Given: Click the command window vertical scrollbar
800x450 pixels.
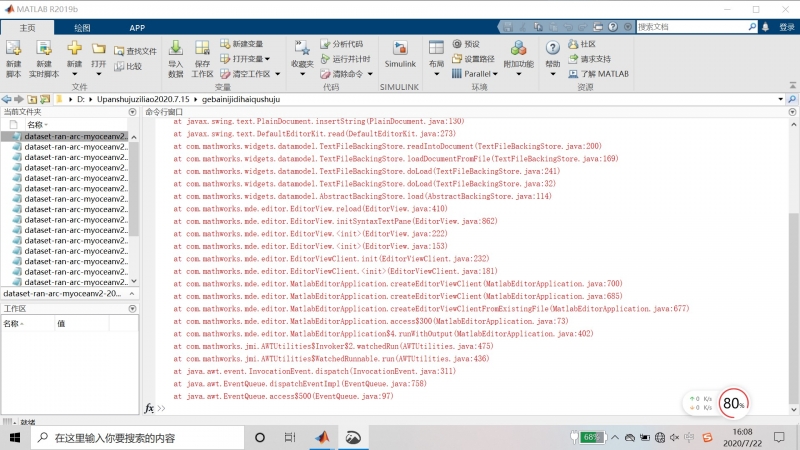Looking at the screenshot, I should [x=794, y=250].
